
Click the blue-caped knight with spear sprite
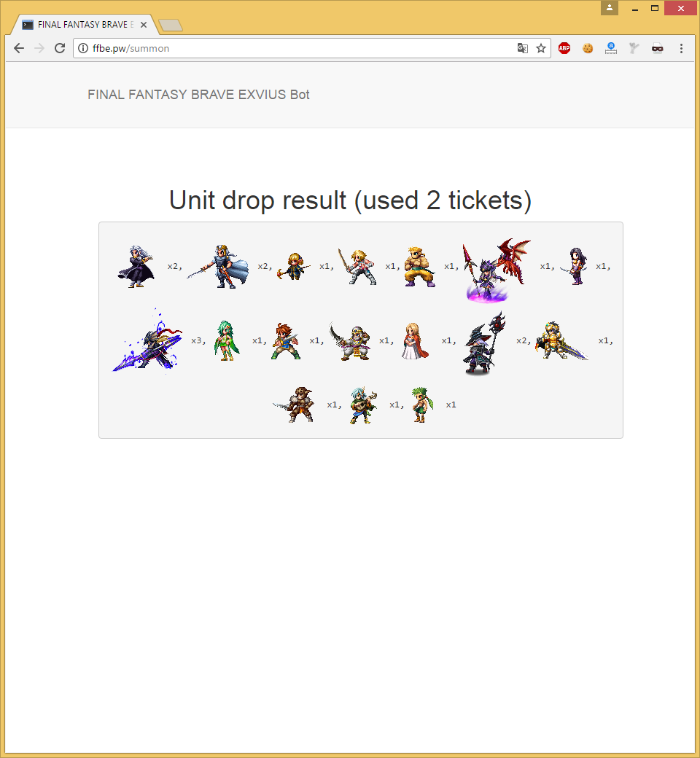pos(219,266)
